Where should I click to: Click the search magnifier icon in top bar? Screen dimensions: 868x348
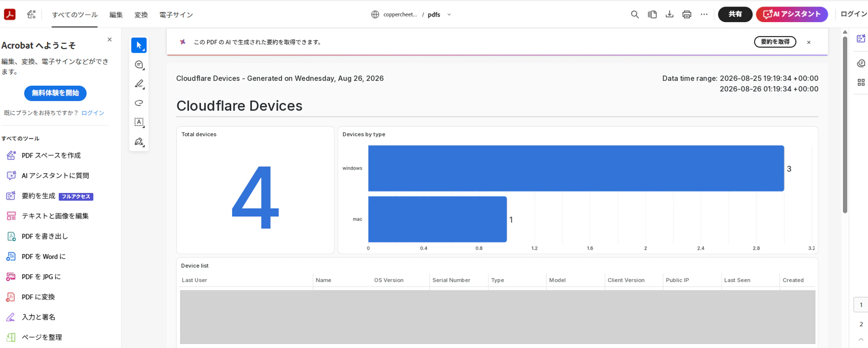coord(635,14)
